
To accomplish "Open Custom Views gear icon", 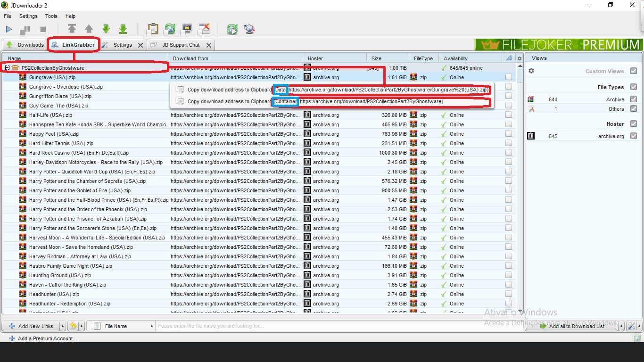I will (x=531, y=71).
